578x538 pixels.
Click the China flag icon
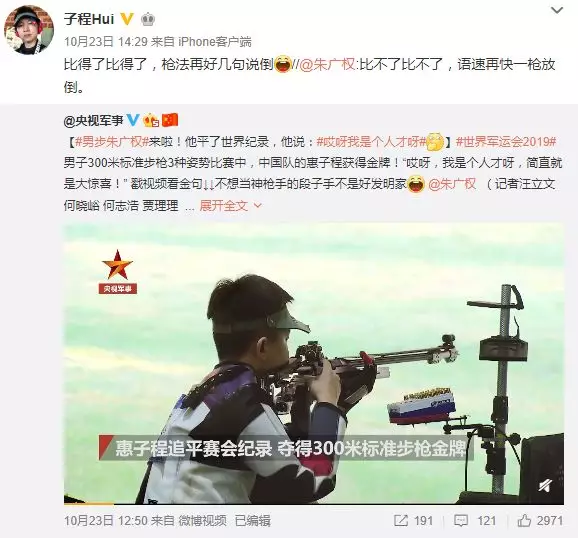tap(170, 120)
